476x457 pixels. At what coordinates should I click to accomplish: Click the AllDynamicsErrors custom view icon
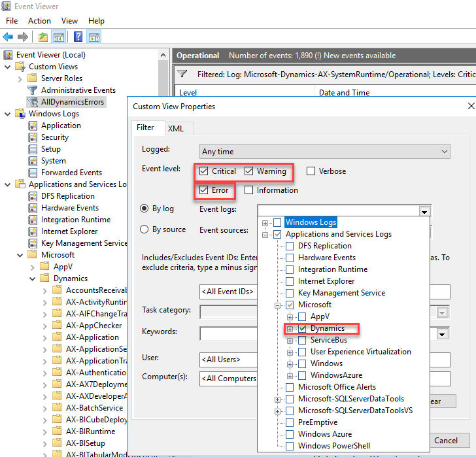33,102
